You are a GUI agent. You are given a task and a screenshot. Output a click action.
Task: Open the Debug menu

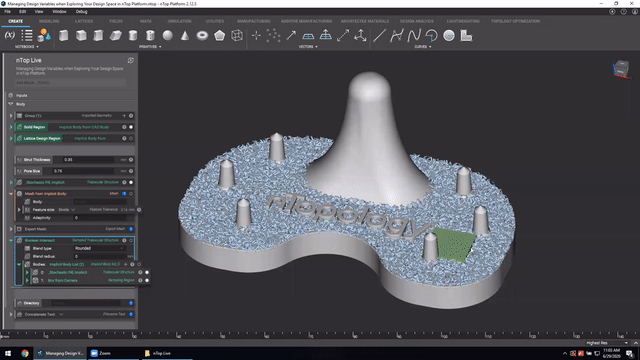[81, 11]
